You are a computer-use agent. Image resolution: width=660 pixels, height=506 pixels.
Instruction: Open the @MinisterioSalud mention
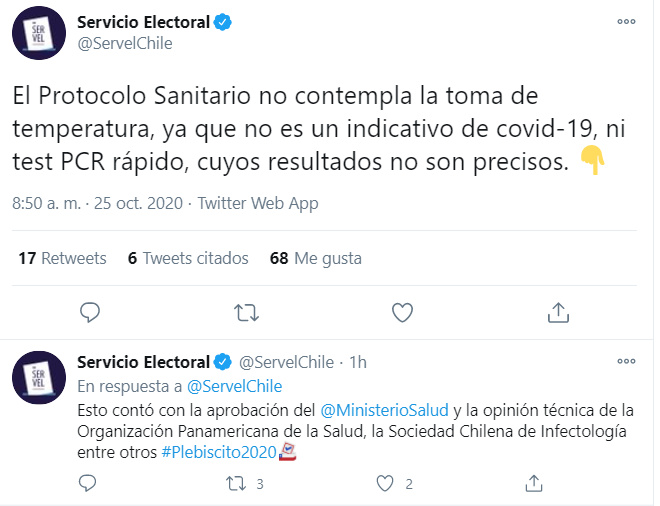click(x=384, y=410)
